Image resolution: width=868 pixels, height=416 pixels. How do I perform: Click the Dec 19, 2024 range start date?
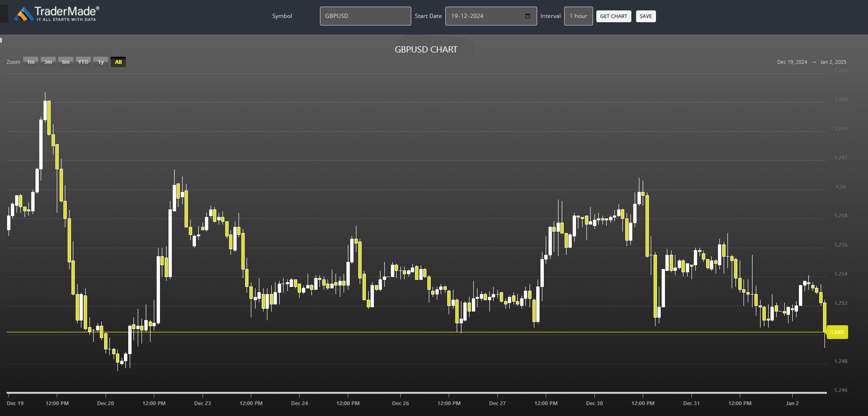(x=792, y=62)
